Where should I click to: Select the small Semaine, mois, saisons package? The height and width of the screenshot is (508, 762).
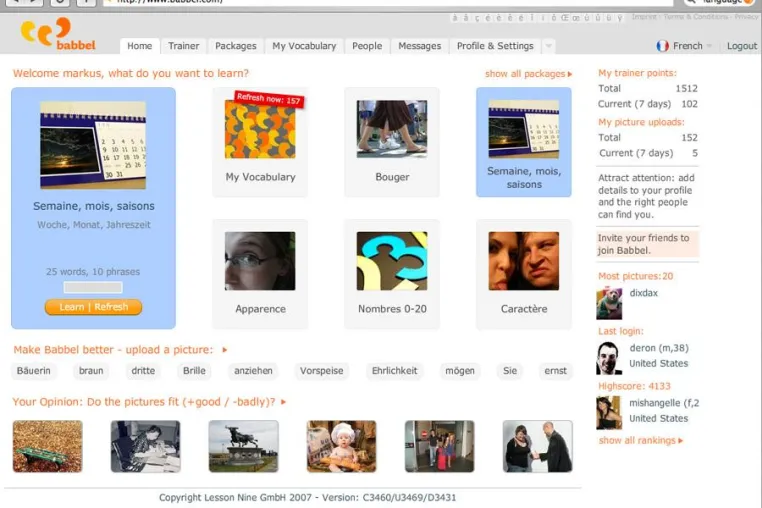tap(524, 142)
